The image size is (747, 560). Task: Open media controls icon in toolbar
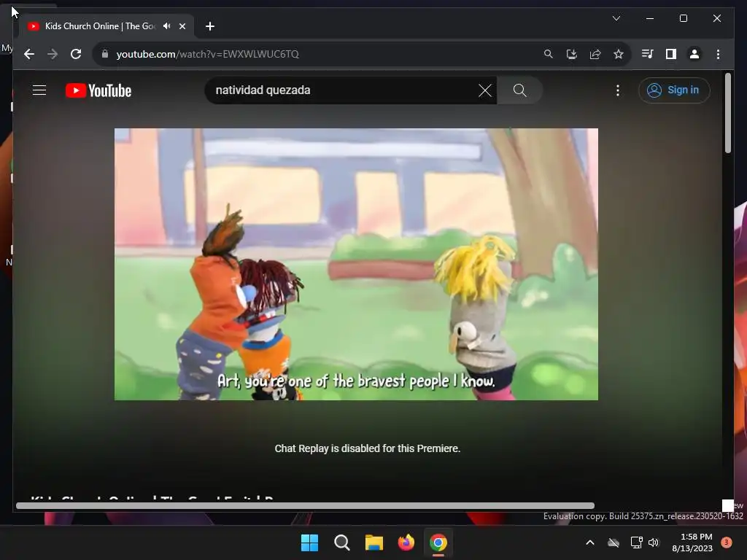point(647,54)
